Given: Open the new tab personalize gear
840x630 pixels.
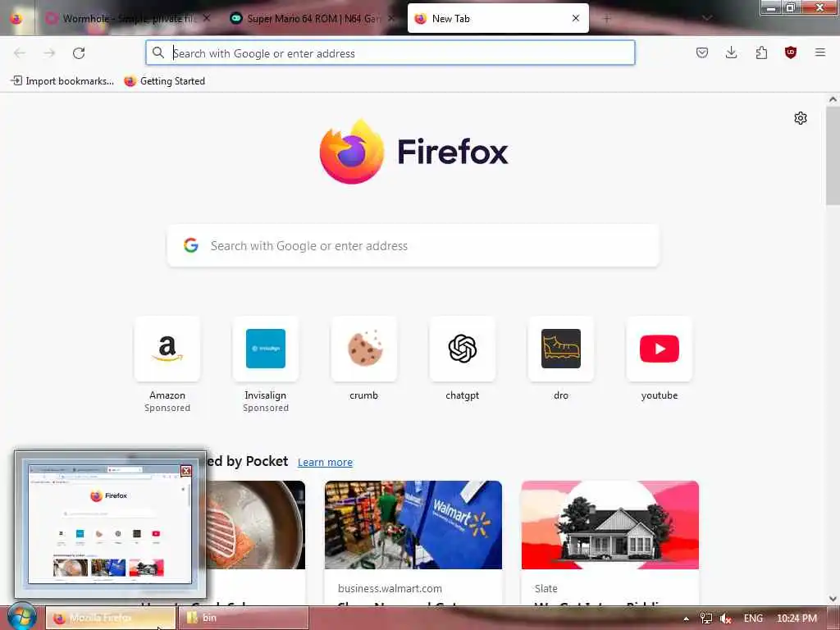Looking at the screenshot, I should click(801, 118).
